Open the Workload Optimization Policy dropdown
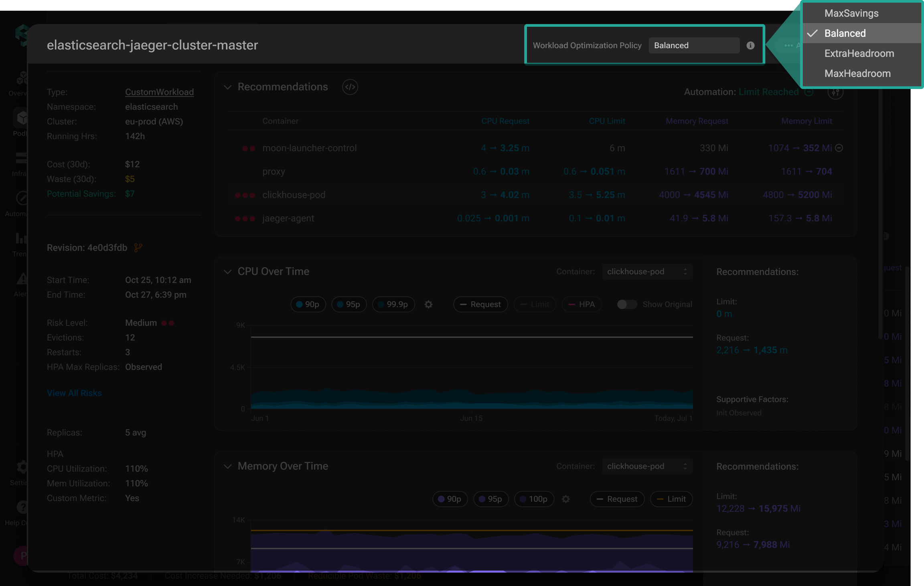Image resolution: width=924 pixels, height=586 pixels. 694,45
